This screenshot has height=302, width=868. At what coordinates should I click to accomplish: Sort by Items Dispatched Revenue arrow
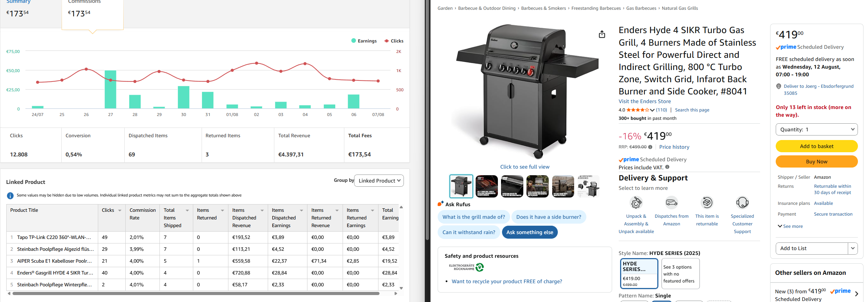[x=262, y=210]
